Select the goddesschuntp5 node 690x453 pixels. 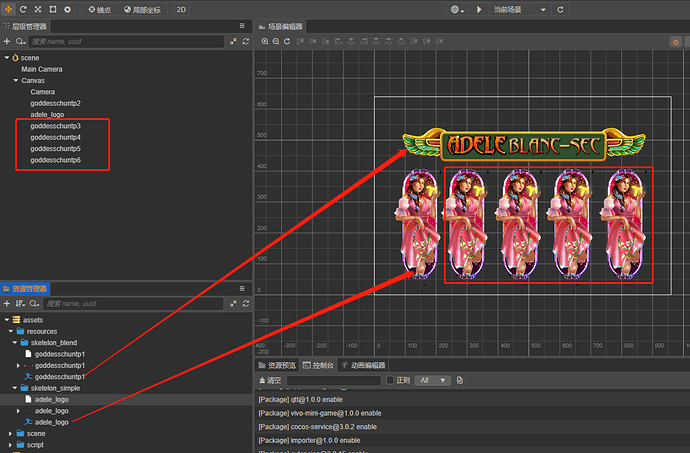point(55,149)
